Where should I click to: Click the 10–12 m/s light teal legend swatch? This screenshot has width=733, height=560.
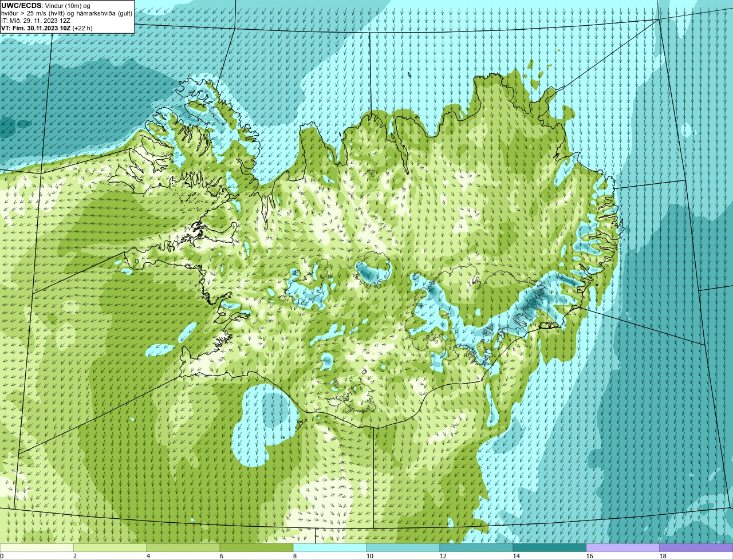(403, 547)
